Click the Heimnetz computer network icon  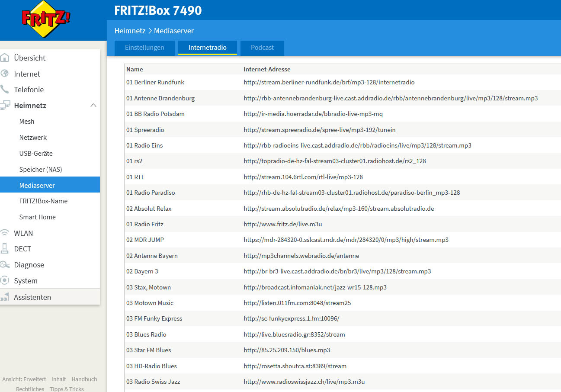coord(5,106)
